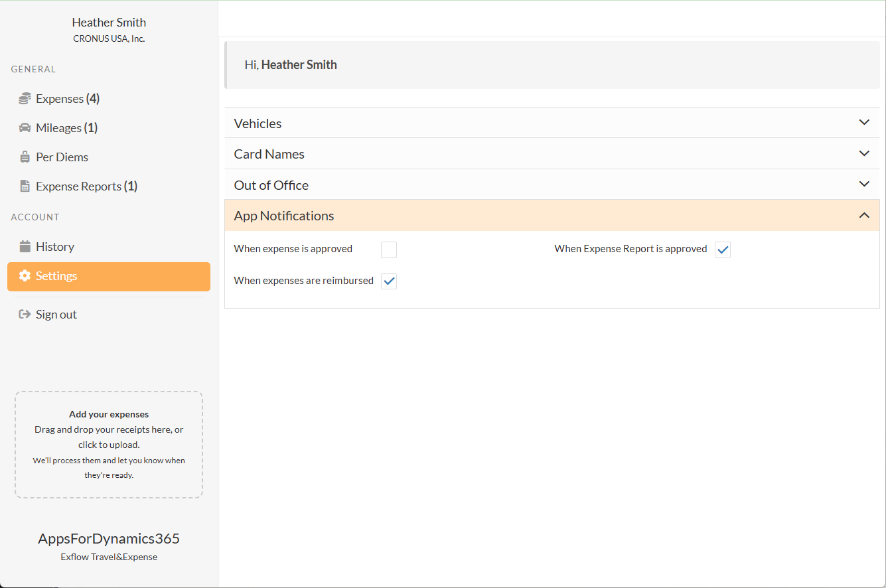Viewport: 886px width, 588px height.
Task: Click the sign out arrow icon
Action: pyautogui.click(x=25, y=315)
